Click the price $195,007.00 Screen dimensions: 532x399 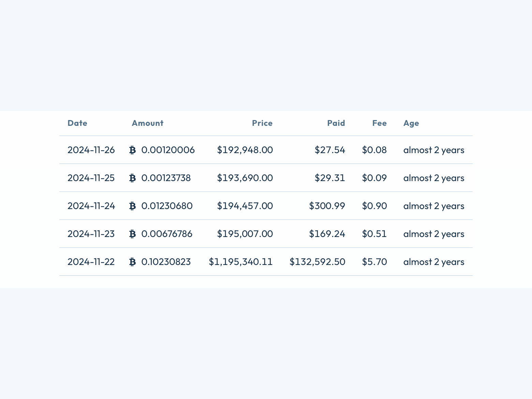[x=245, y=234]
